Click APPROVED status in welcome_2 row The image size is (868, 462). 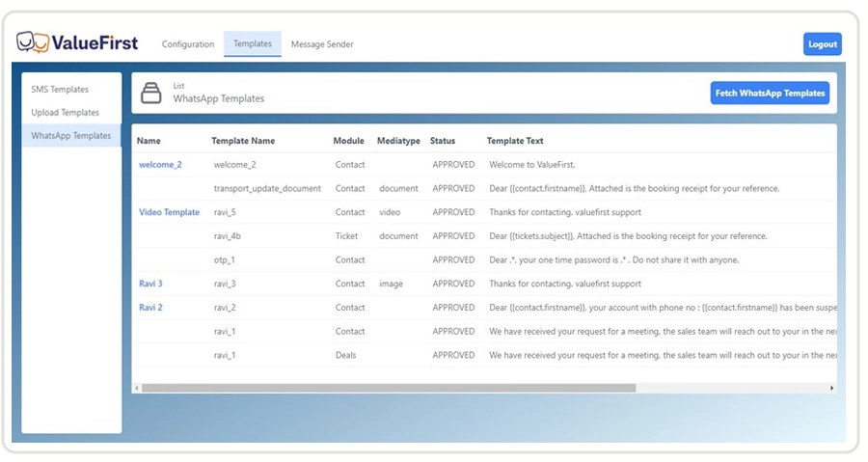[453, 164]
